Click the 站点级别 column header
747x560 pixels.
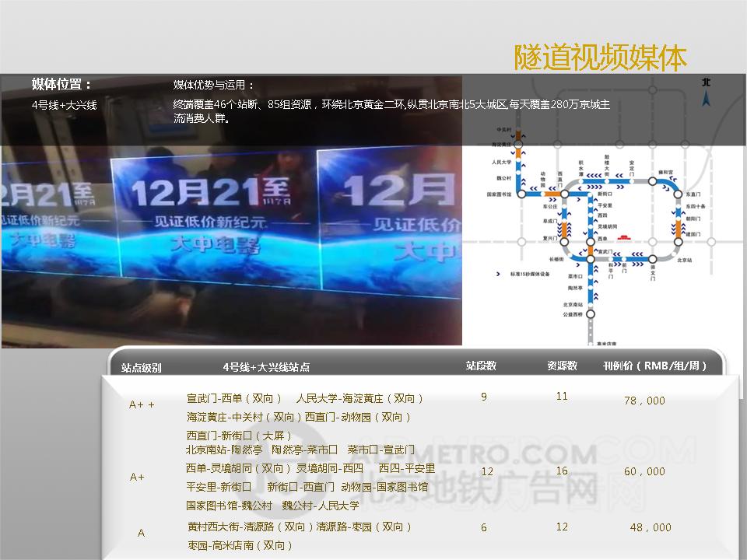pyautogui.click(x=142, y=368)
